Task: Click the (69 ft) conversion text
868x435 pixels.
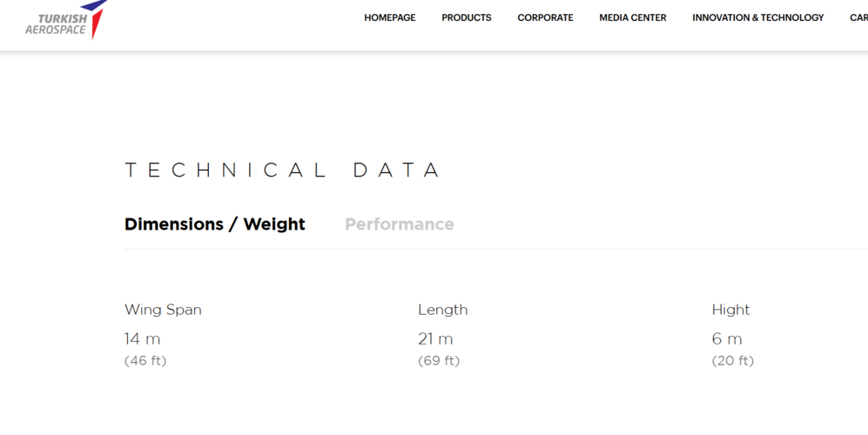Action: [x=439, y=361]
